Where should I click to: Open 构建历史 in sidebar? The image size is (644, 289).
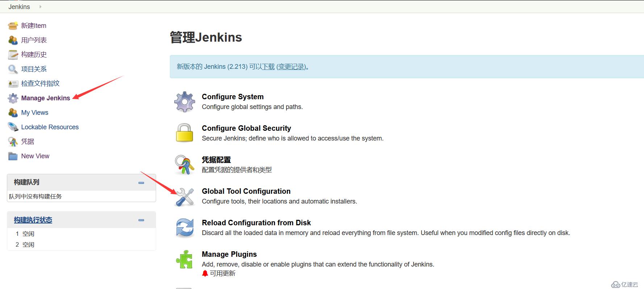pyautogui.click(x=34, y=55)
